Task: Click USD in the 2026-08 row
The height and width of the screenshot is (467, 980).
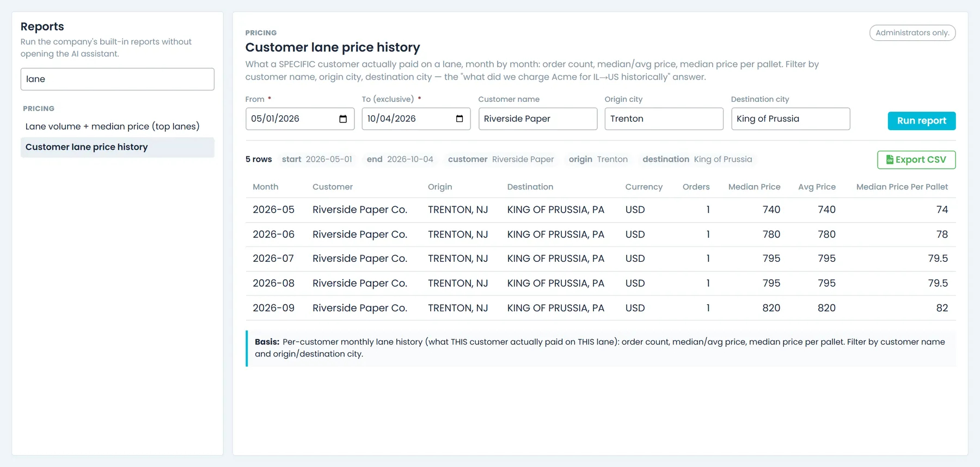Action: [635, 283]
